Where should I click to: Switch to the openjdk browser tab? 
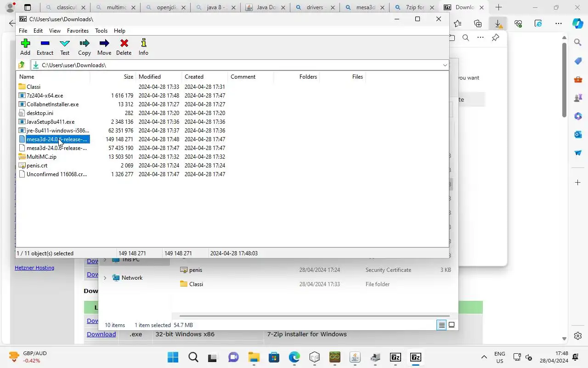coord(165,7)
